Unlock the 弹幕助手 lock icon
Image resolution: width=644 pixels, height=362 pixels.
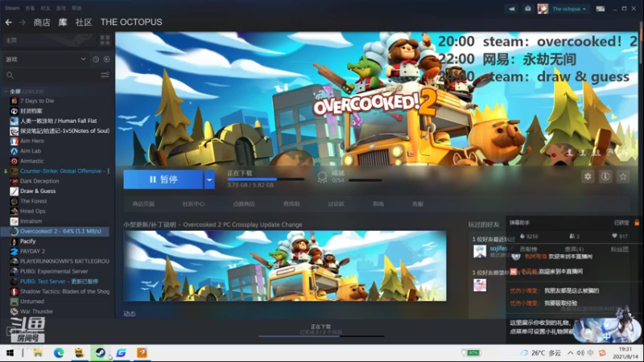(637, 223)
